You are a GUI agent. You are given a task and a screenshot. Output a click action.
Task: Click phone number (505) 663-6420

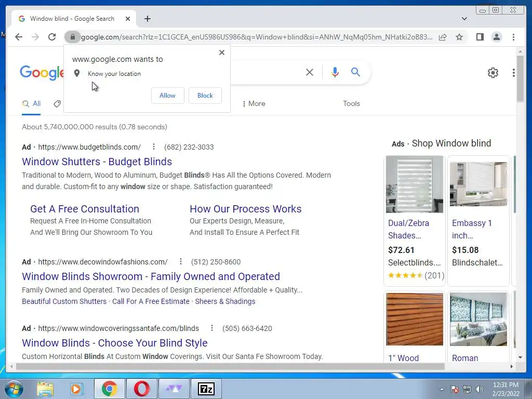tap(247, 328)
